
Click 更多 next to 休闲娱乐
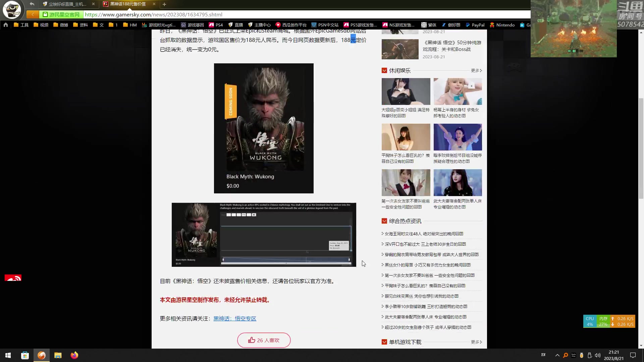[476, 70]
